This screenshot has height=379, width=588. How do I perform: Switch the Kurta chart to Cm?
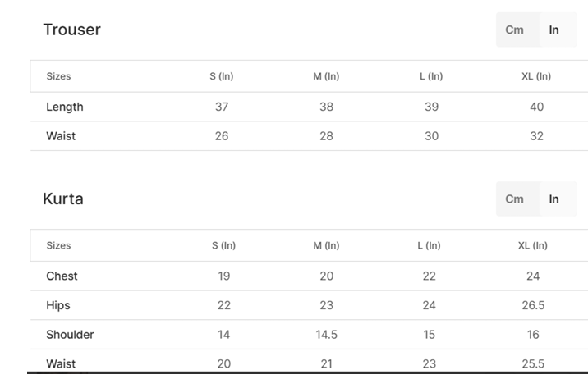[x=515, y=199]
